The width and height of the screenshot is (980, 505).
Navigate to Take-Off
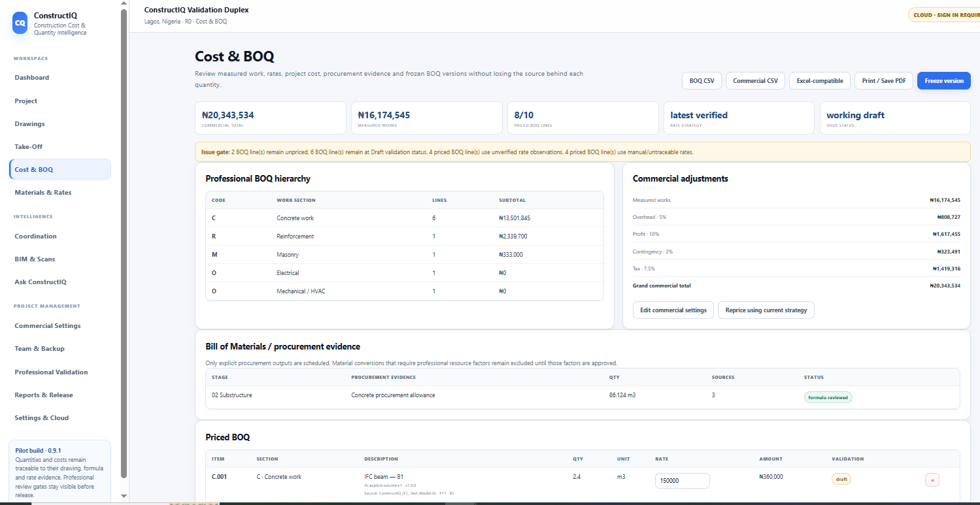click(60, 147)
